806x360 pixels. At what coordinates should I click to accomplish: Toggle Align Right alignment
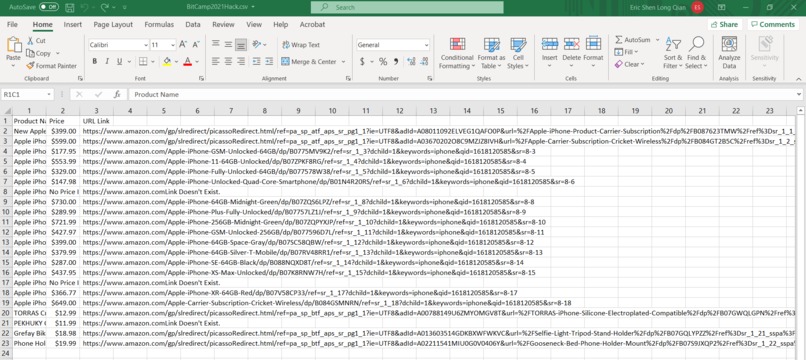pyautogui.click(x=241, y=62)
